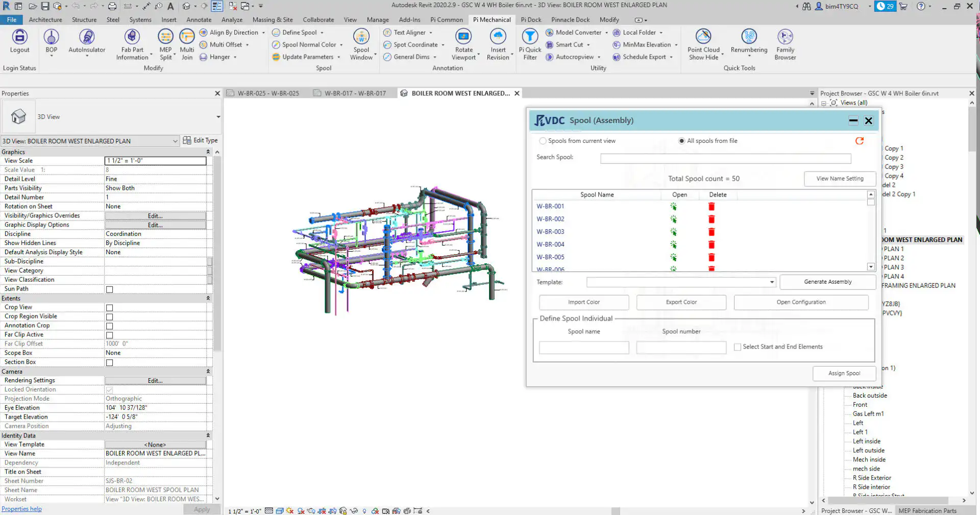This screenshot has height=515, width=980.
Task: Switch to the Architecture ribbon tab
Action: click(x=45, y=20)
